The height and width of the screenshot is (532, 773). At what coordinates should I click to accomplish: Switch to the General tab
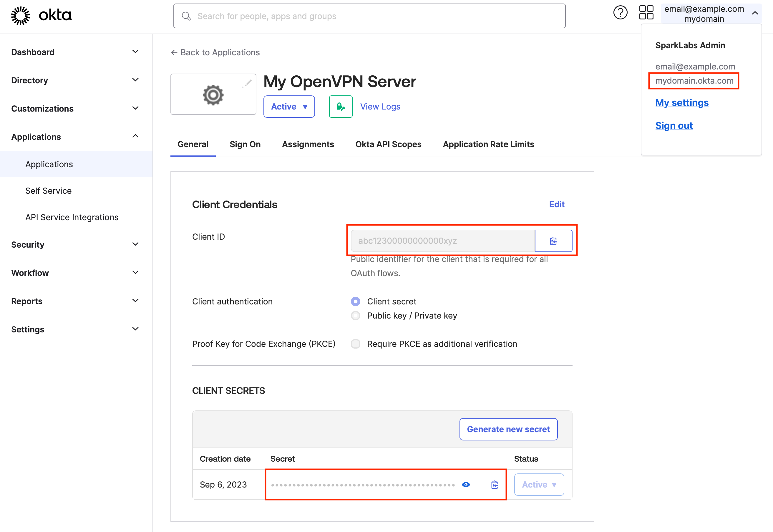pyautogui.click(x=193, y=144)
